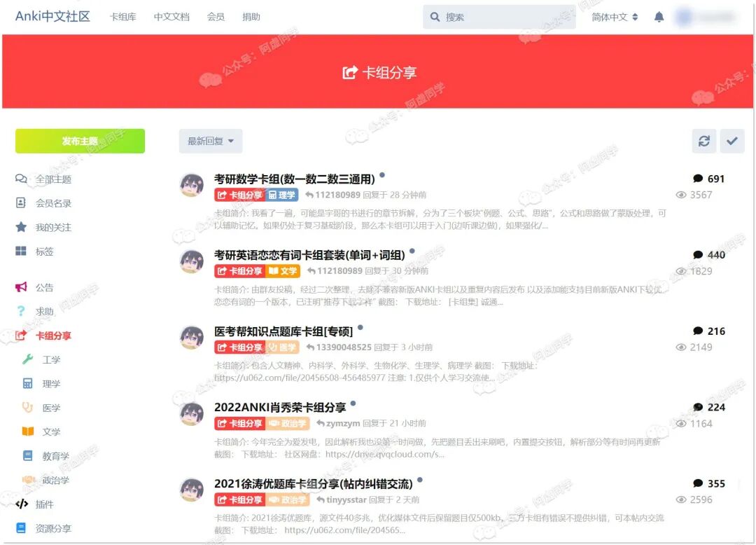This screenshot has width=756, height=545.
Task: Click the address book icon beside 会员名录
Action: (21, 202)
